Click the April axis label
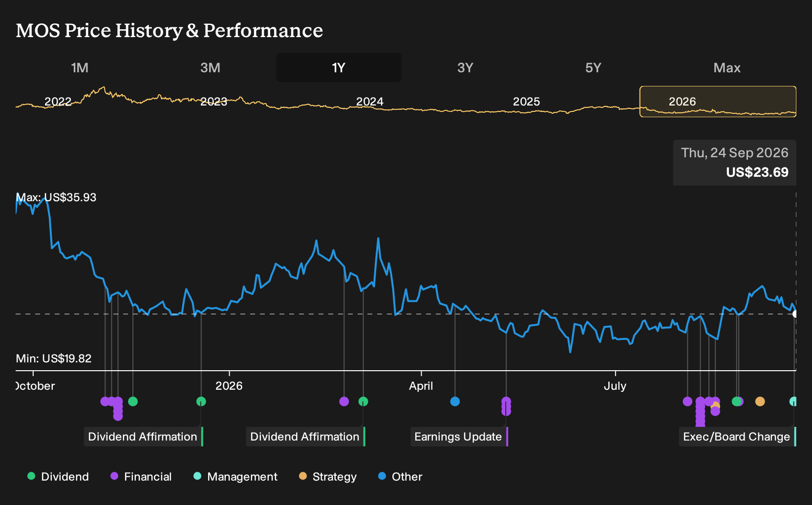812x505 pixels. (421, 386)
